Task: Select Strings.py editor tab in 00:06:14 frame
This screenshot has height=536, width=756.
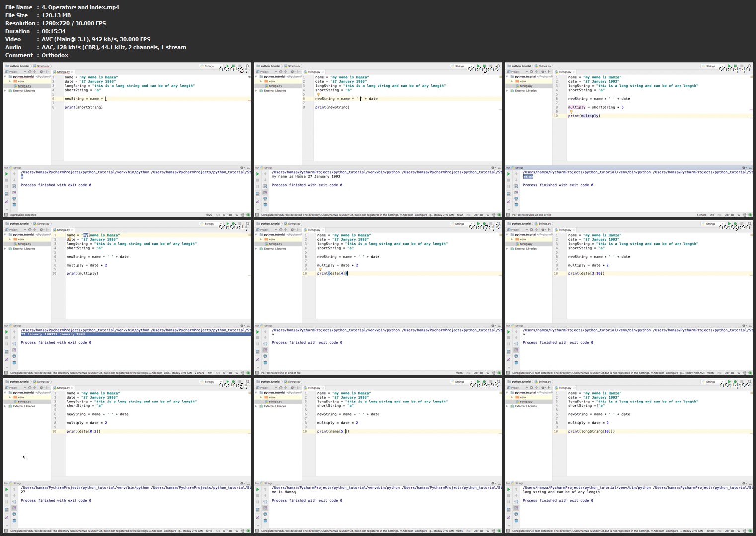Action: point(63,230)
